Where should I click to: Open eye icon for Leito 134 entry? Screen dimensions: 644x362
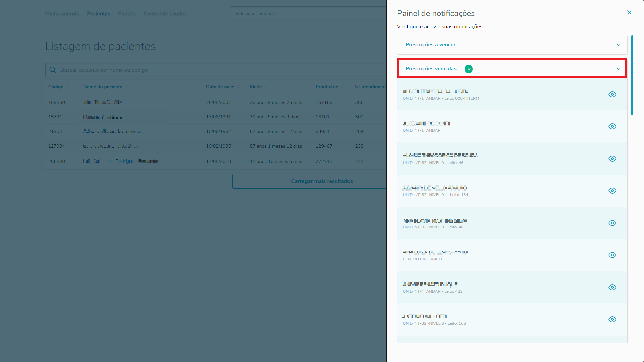point(612,191)
